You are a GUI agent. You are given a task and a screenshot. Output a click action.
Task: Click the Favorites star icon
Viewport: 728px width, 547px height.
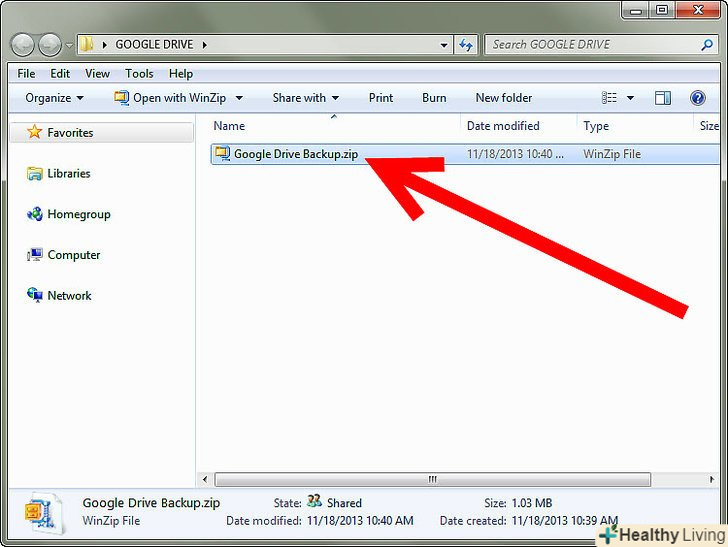34,132
